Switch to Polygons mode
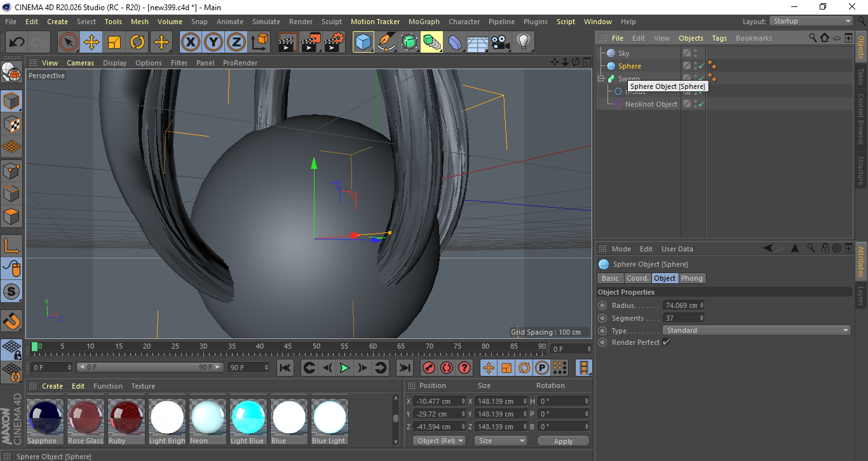 tap(11, 217)
